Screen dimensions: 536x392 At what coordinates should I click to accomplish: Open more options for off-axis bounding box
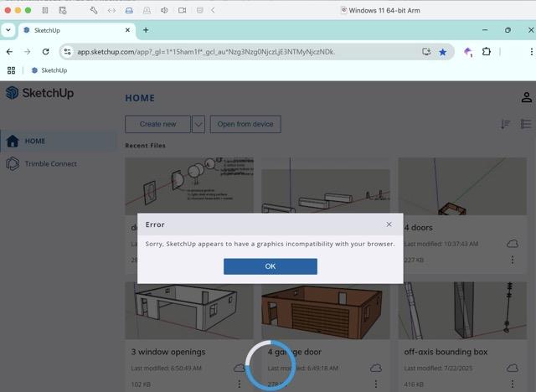pos(513,384)
